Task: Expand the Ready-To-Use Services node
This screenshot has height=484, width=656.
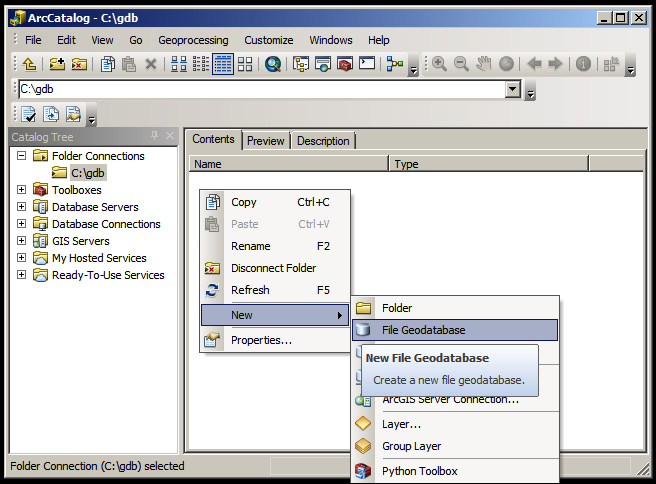Action: click(21, 275)
